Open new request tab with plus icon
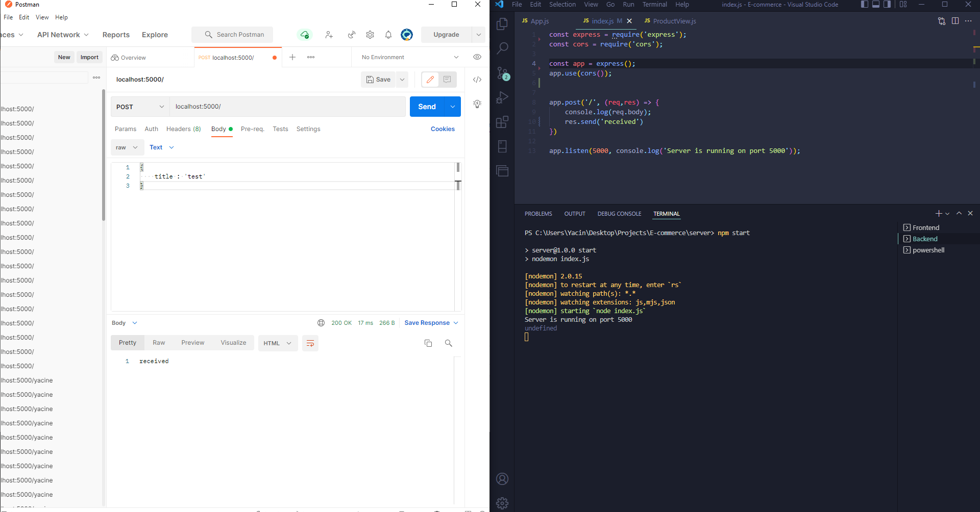 [292, 57]
